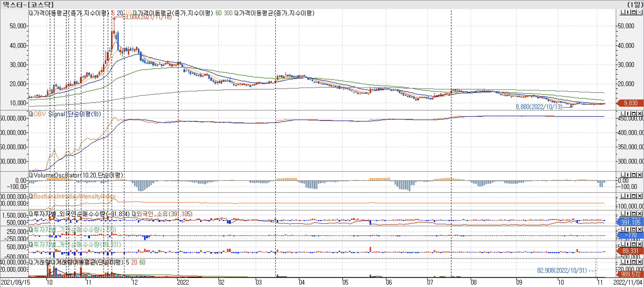Click the L-shaped icon in 외국인순매수수량 panel
Screen dimensions: 644x287
pos(622,214)
